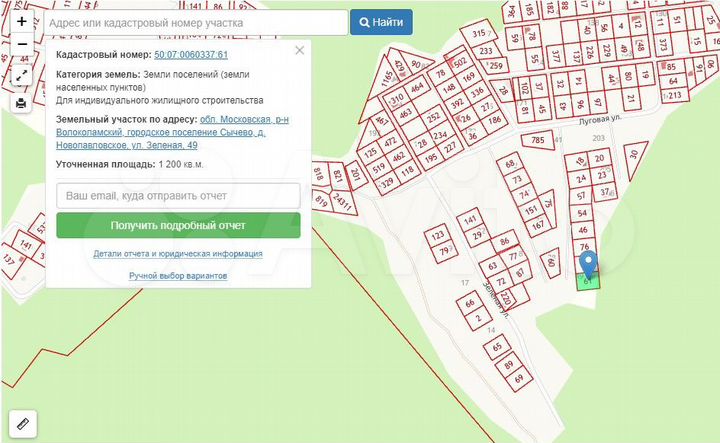The image size is (720, 443).
Task: Select parcel 213 on the map
Action: [x=674, y=95]
